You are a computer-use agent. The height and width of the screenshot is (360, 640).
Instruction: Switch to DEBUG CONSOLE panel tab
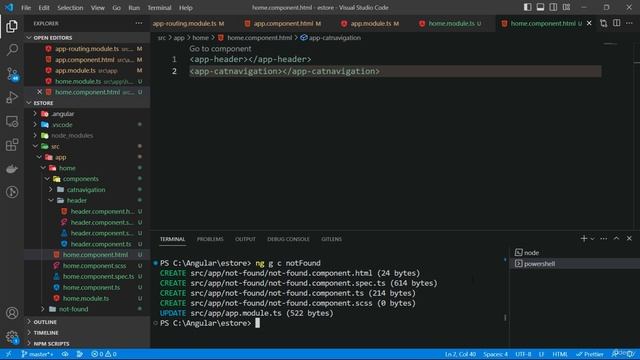pyautogui.click(x=288, y=239)
